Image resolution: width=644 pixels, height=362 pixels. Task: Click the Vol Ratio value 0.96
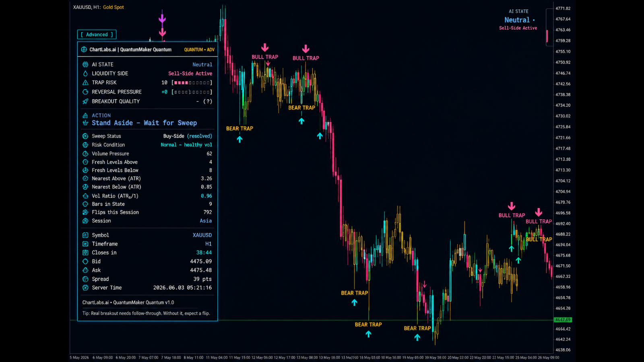pos(206,196)
